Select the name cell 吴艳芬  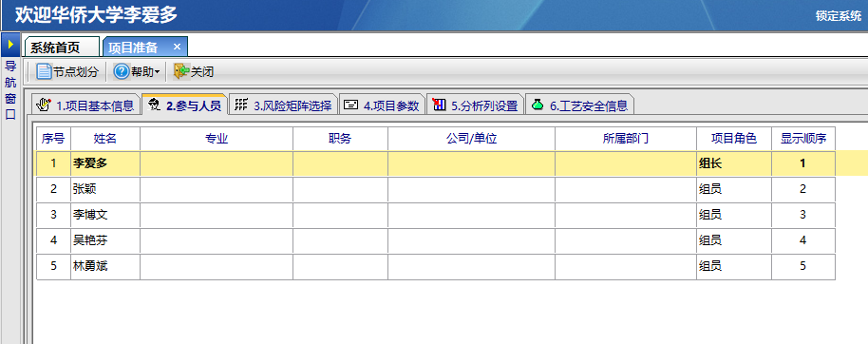tap(105, 240)
